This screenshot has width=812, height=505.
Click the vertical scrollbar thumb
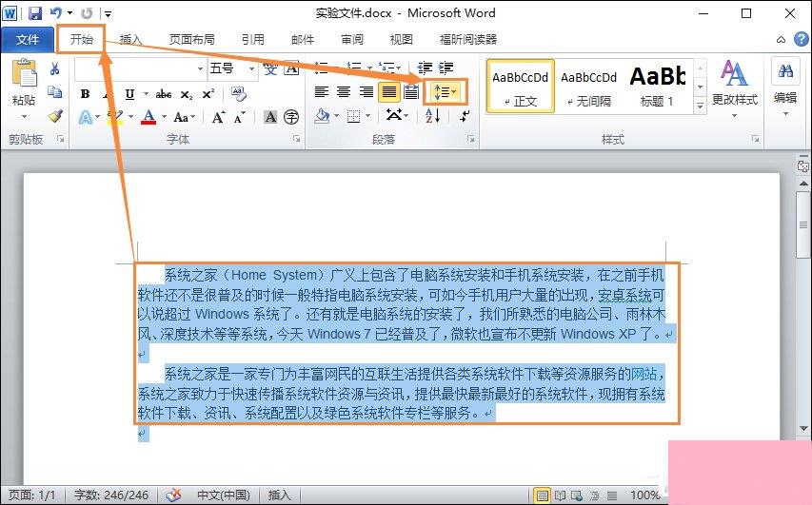click(x=803, y=224)
